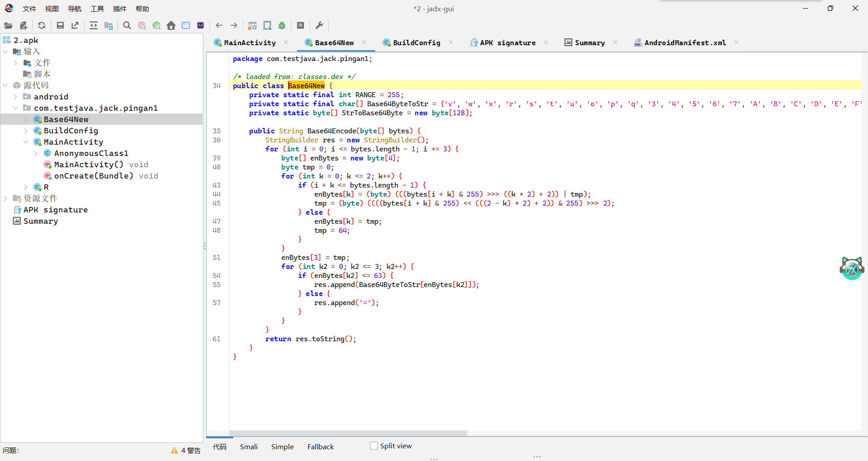
Task: Select onCreate(Bundle) method in tree
Action: pos(94,176)
